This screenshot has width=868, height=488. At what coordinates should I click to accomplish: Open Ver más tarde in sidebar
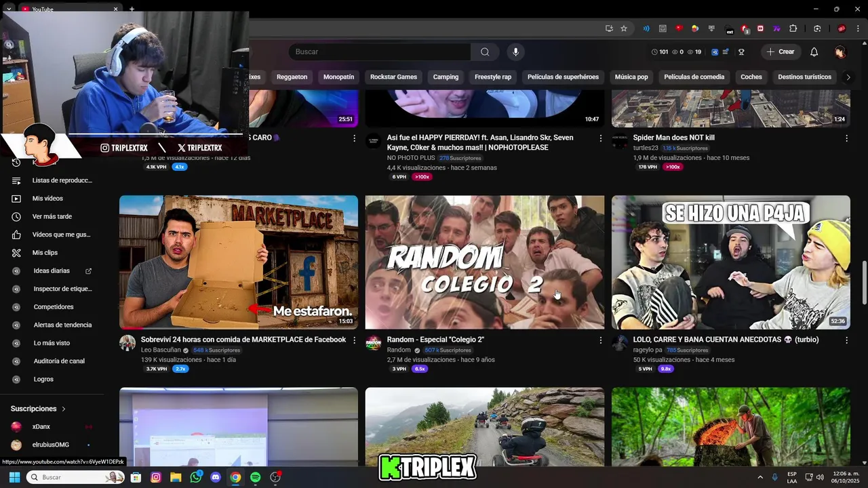tap(53, 217)
